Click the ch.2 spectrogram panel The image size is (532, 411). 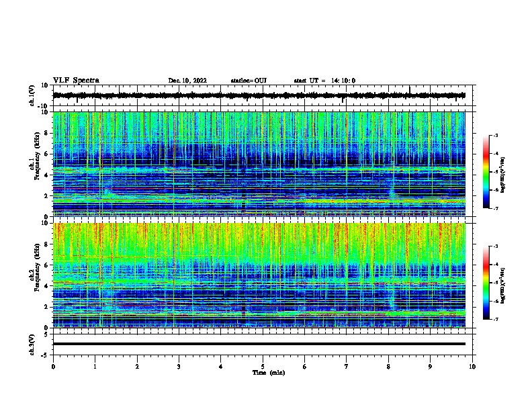[x=259, y=275]
